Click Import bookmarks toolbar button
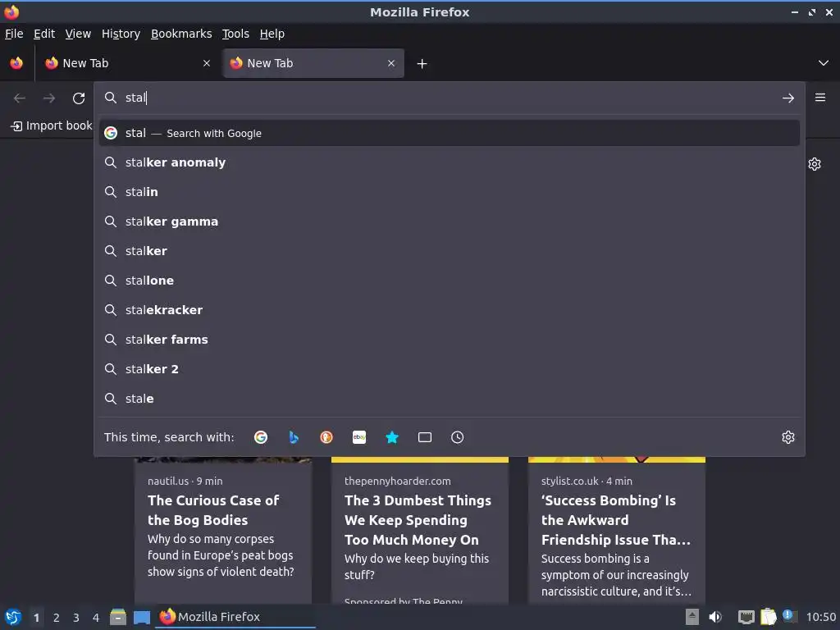The width and height of the screenshot is (840, 630). coord(52,126)
